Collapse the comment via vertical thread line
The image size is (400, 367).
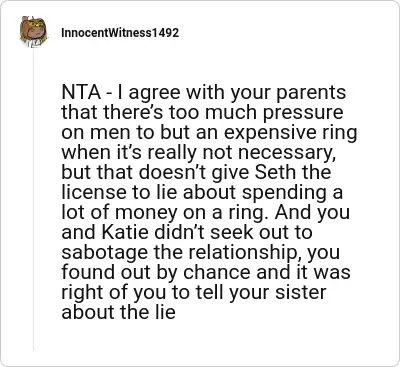pyautogui.click(x=33, y=199)
